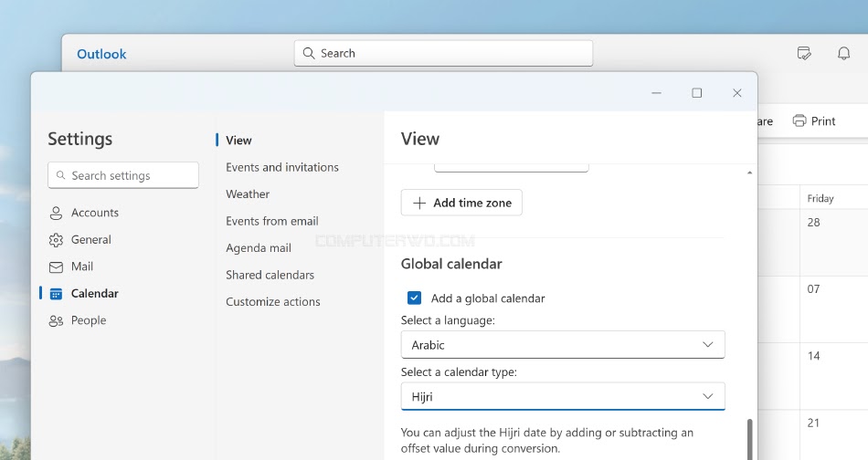
Task: Click the Calendar grid icon
Action: point(56,294)
